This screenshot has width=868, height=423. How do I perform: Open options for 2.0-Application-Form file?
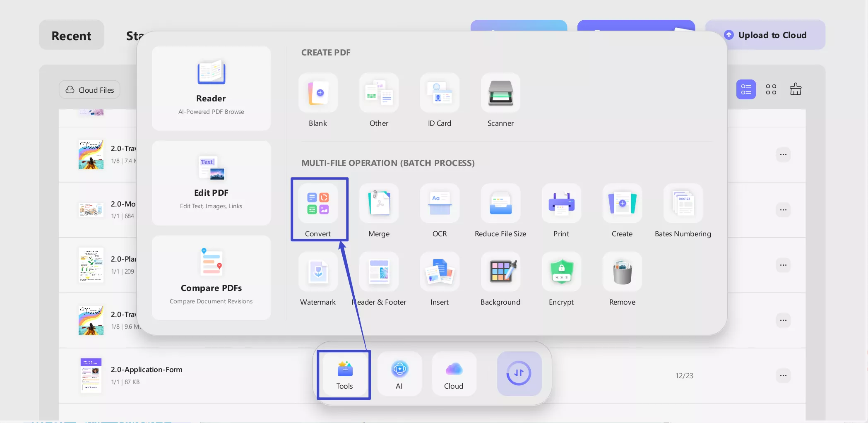[x=783, y=375]
